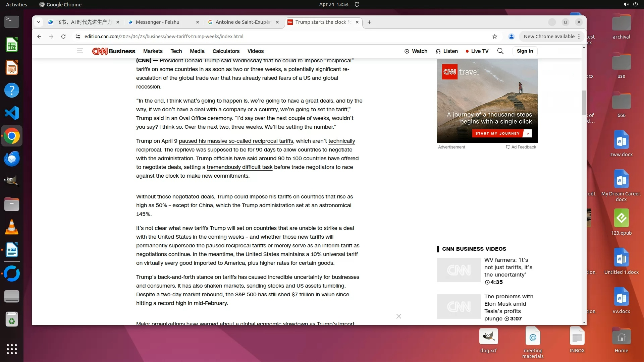This screenshot has width=644, height=362.
Task: Open a new tab with the plus icon
Action: click(x=369, y=22)
